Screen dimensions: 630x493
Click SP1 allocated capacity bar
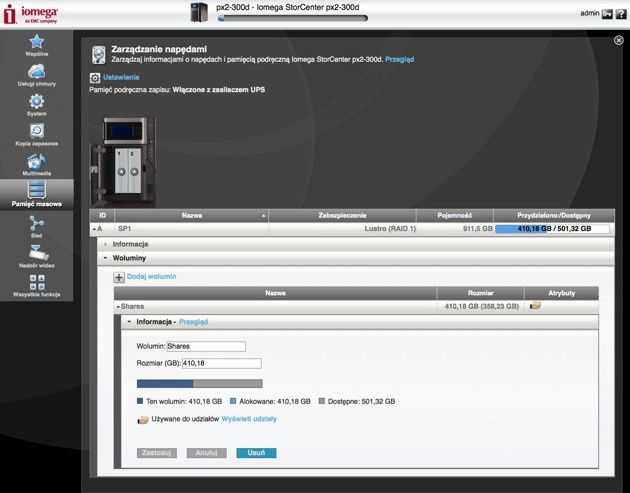552,229
